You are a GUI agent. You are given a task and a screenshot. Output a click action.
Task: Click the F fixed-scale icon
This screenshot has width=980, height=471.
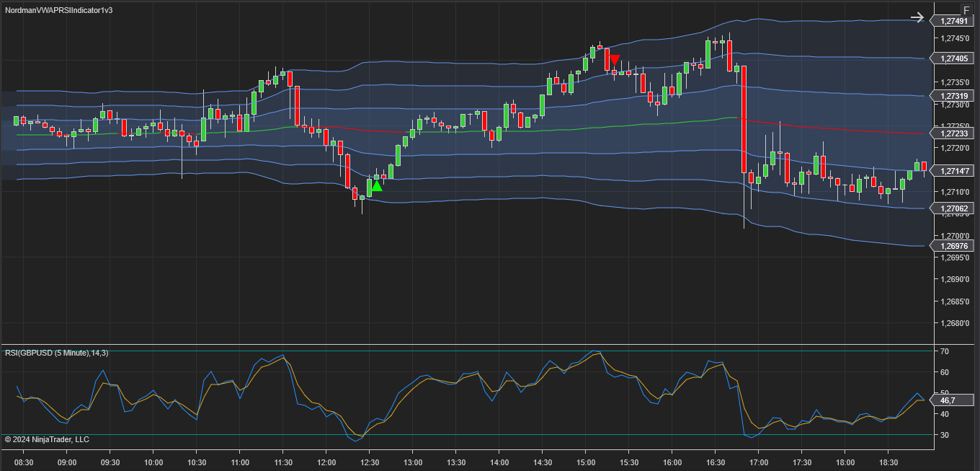[966, 11]
